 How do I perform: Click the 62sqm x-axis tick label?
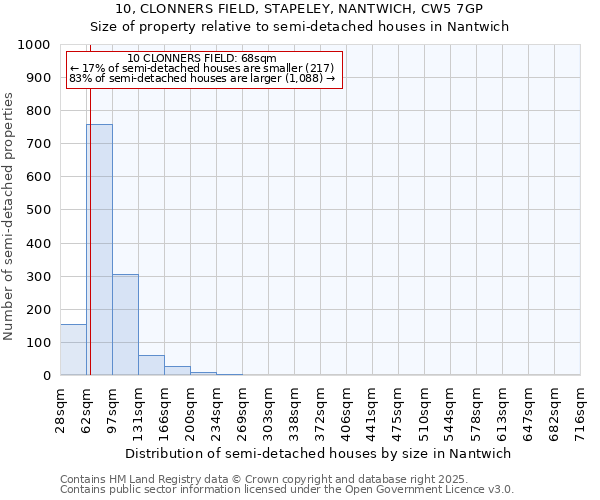[x=86, y=412]
